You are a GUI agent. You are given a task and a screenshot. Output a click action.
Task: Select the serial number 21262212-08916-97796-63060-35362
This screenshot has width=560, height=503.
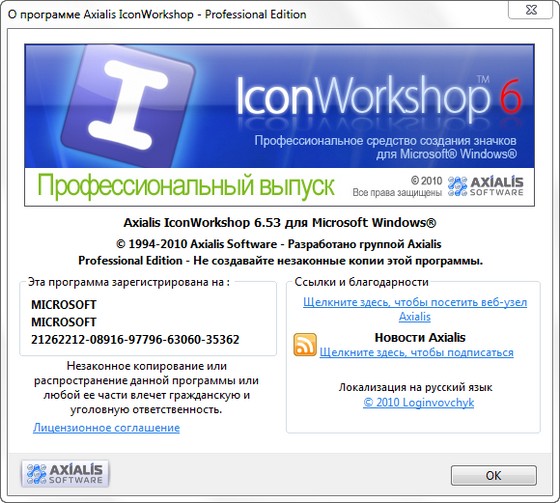click(135, 339)
